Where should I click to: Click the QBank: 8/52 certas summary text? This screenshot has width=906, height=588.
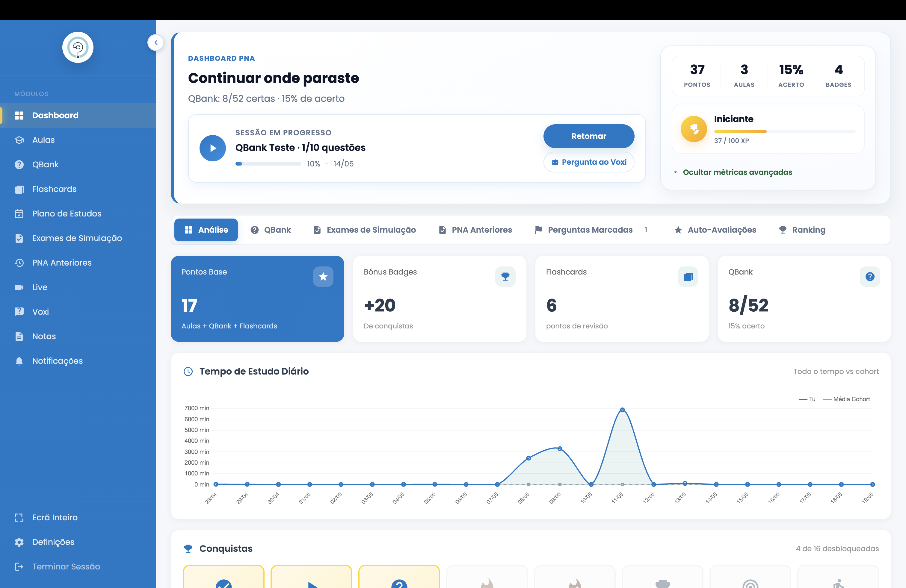(x=266, y=98)
